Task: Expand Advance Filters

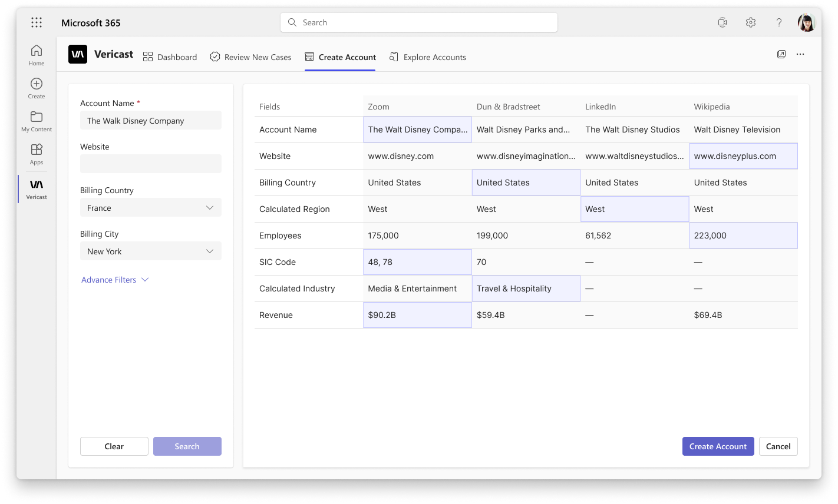Action: 115,280
